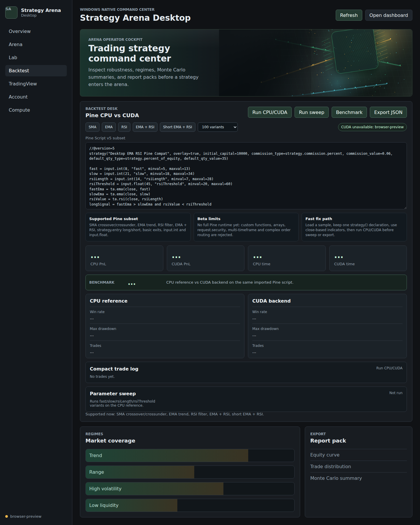
Task: Load the EMA + RSI sample
Action: [x=145, y=127]
